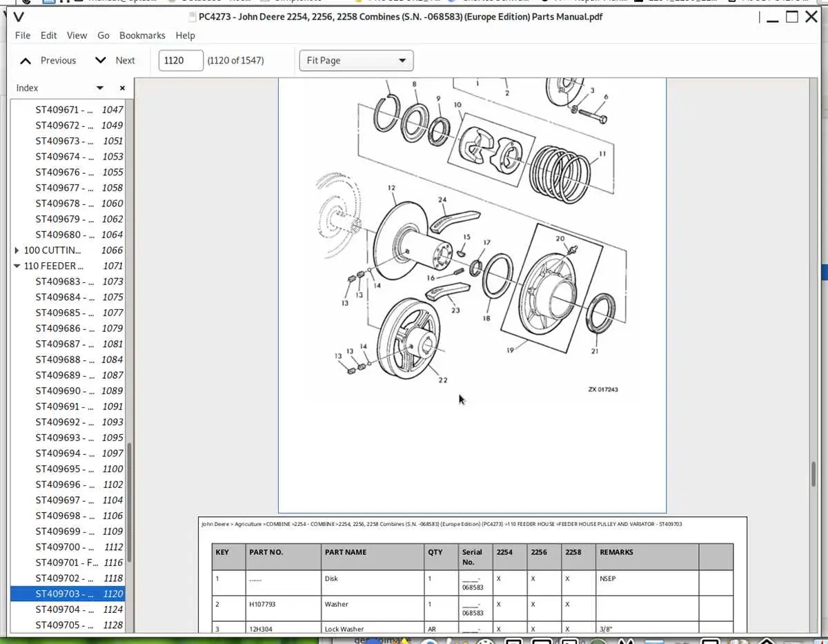This screenshot has height=644, width=828.
Task: Go to the Next page
Action: (x=126, y=61)
